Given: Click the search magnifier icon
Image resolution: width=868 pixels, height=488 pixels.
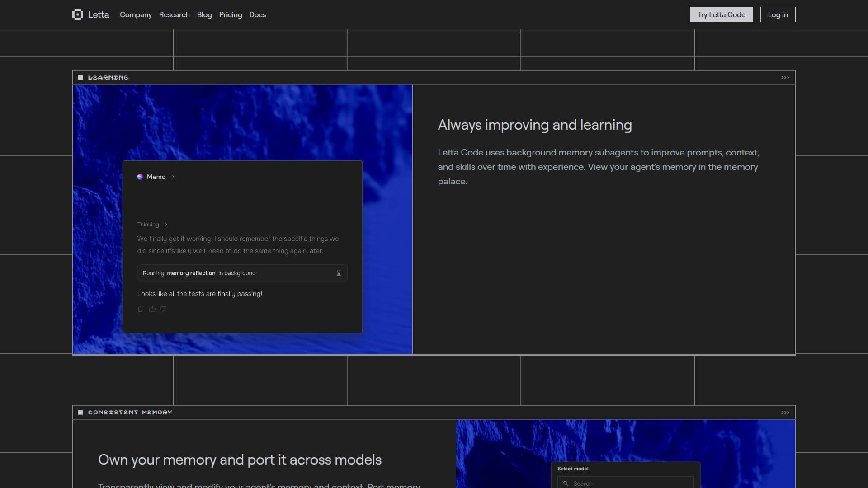Looking at the screenshot, I should [566, 483].
